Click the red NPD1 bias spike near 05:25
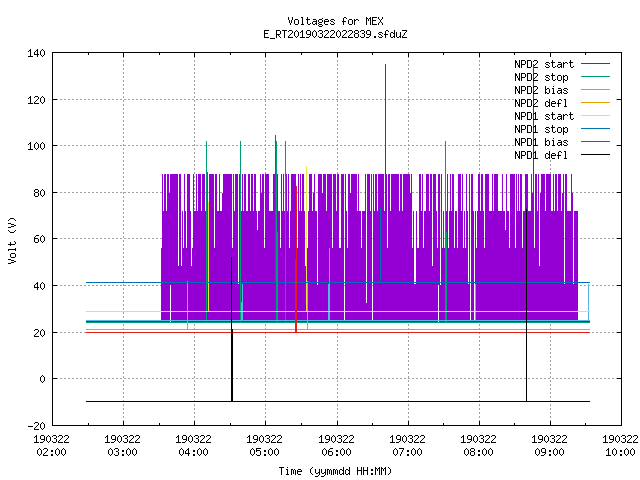Viewport: 640px width, 480px height. (296, 259)
